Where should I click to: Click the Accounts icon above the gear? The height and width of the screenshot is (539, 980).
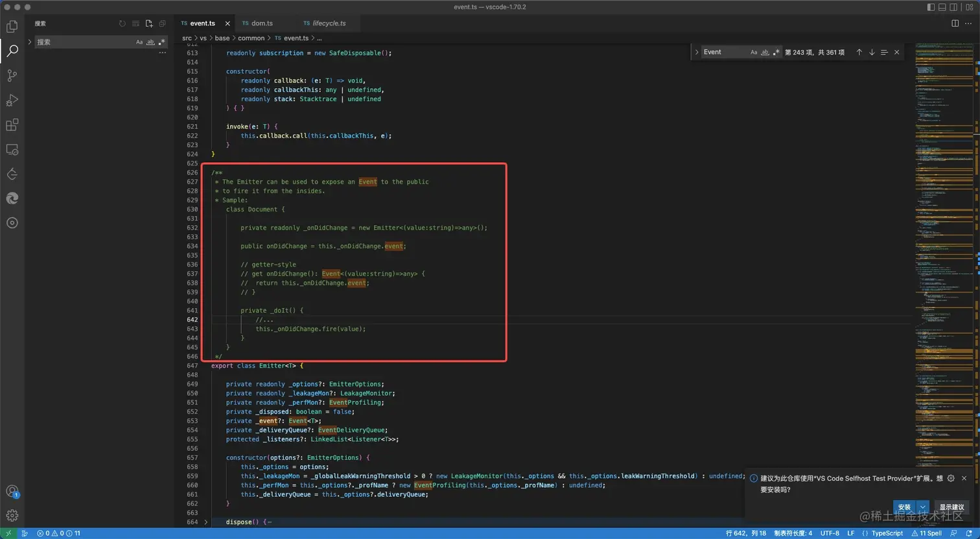tap(12, 491)
